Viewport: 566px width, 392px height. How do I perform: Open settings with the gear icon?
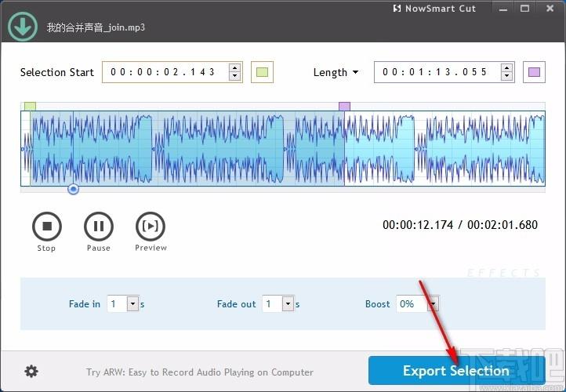coord(31,372)
